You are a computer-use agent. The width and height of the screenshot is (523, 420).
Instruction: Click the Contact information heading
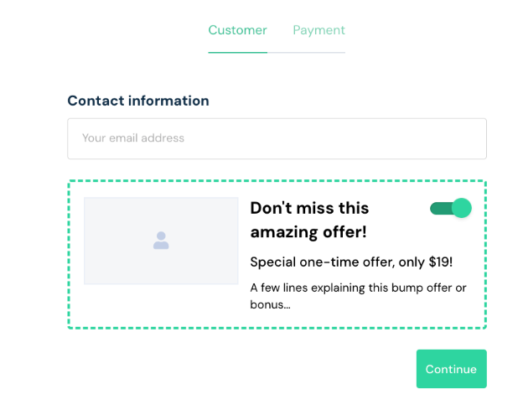(138, 101)
